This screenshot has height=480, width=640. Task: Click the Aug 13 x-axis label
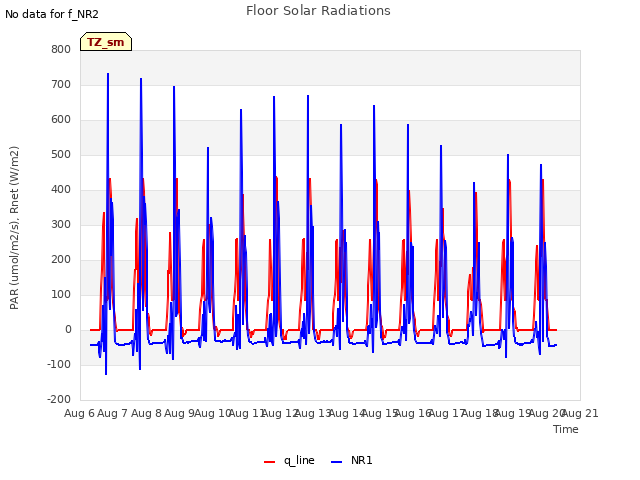(313, 413)
